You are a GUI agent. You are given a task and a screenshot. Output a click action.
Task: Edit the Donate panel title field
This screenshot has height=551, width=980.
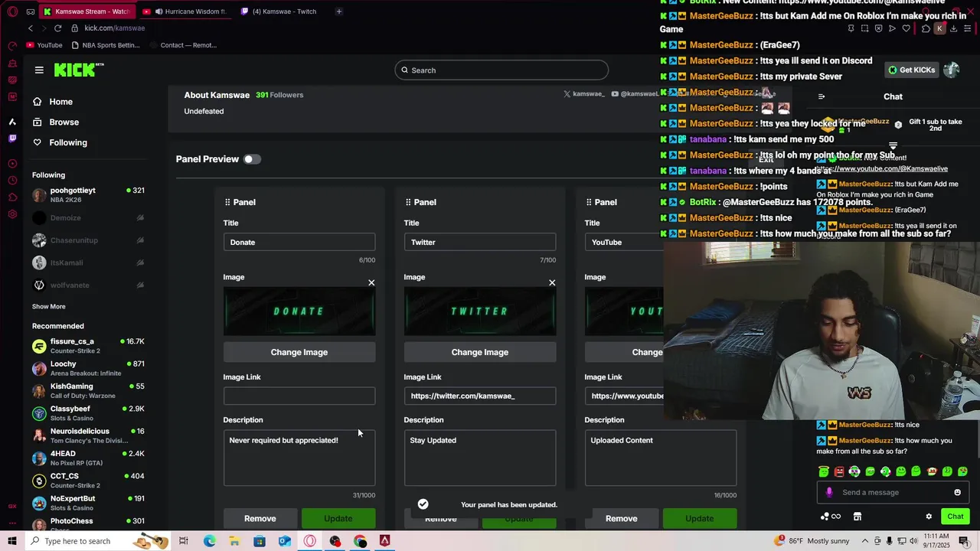(x=299, y=242)
